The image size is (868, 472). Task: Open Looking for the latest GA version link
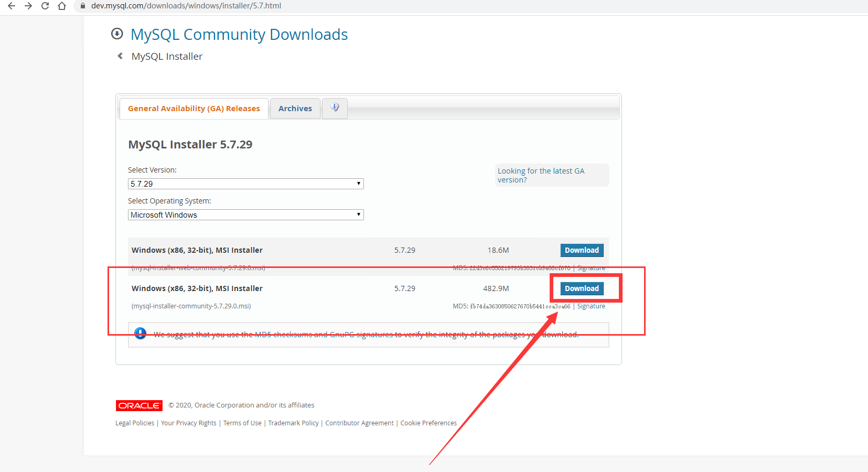pos(541,175)
